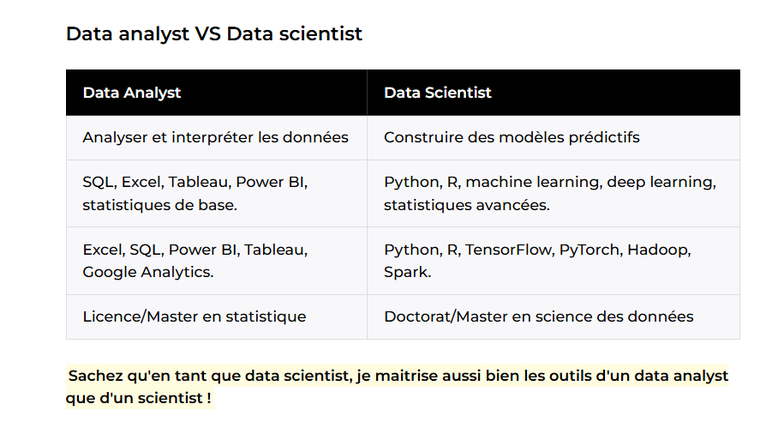Select the 'Data Analyst' column header
The width and height of the screenshot is (760, 422).
pyautogui.click(x=217, y=93)
